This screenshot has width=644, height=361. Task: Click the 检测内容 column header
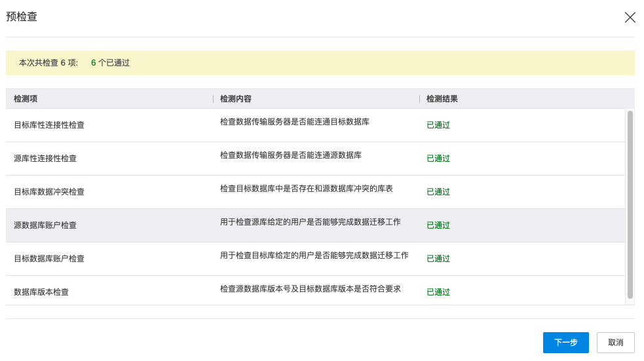(236, 99)
